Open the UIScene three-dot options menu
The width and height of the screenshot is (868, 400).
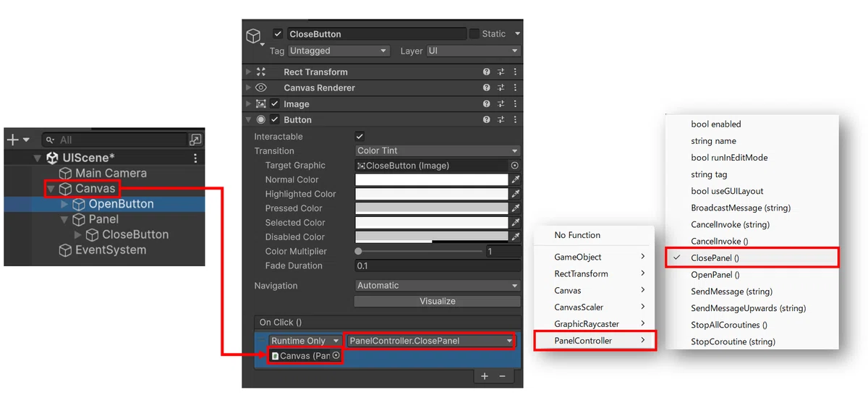pyautogui.click(x=195, y=158)
